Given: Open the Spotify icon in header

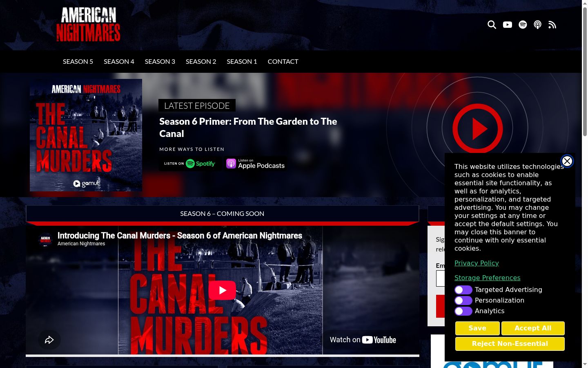Looking at the screenshot, I should pos(523,25).
